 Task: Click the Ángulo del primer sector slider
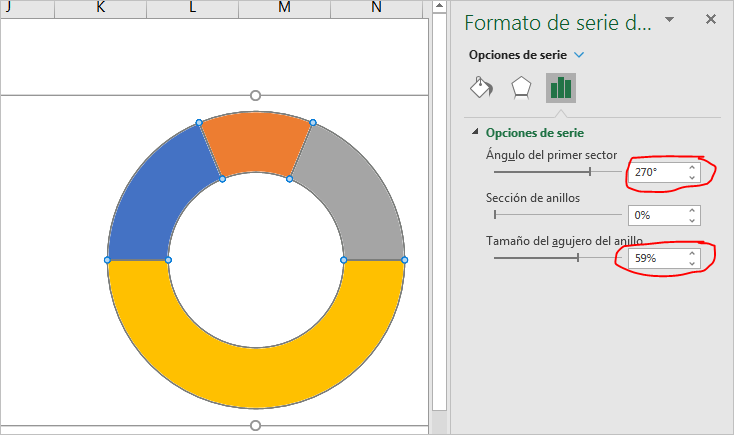557,172
